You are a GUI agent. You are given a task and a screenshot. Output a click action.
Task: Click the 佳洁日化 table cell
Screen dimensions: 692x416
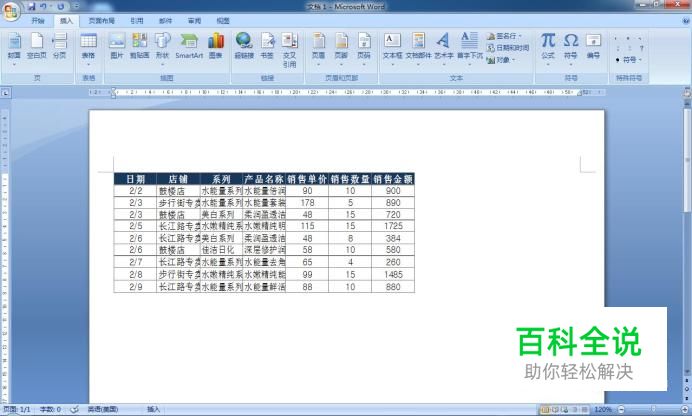click(222, 250)
